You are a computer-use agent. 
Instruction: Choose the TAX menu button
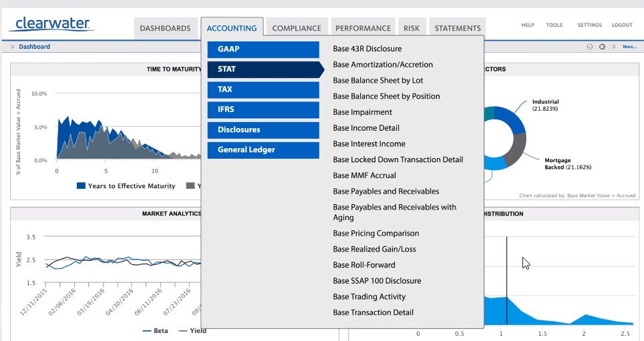[263, 89]
